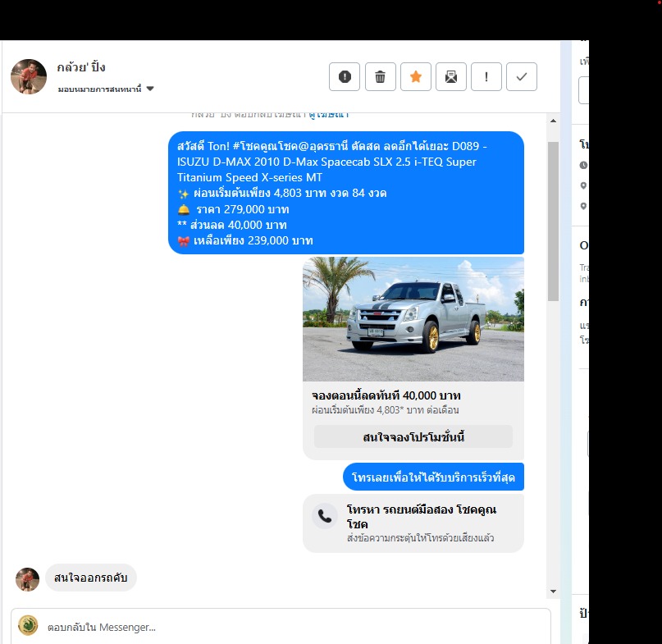Screen dimensions: 662x644
Task: Focus the ตอบกลับใน Messenger reply field
Action: (281, 627)
